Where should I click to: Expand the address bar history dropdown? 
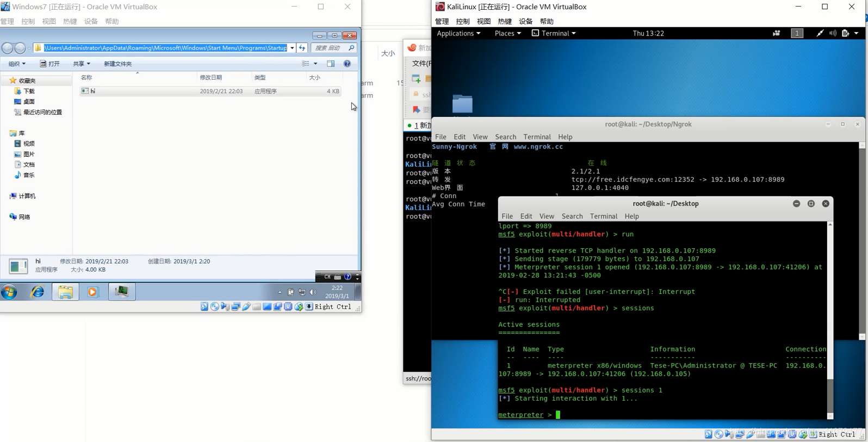[x=292, y=48]
